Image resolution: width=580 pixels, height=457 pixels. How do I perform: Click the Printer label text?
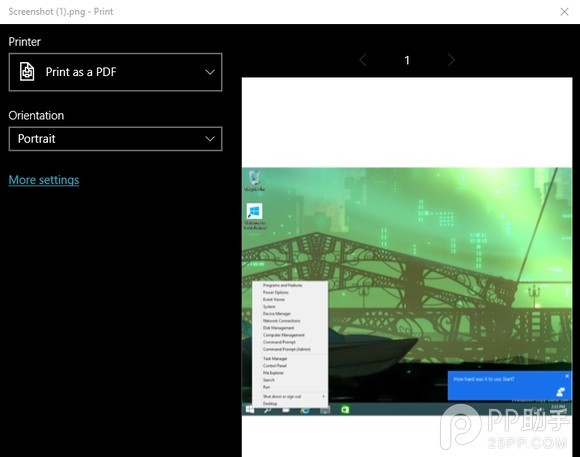click(x=24, y=42)
